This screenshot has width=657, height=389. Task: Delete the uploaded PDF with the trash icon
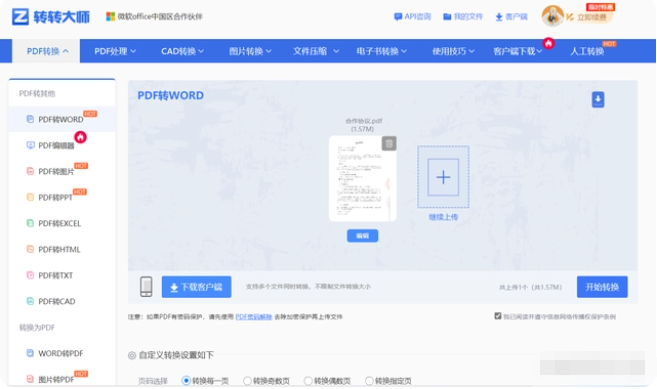click(389, 143)
